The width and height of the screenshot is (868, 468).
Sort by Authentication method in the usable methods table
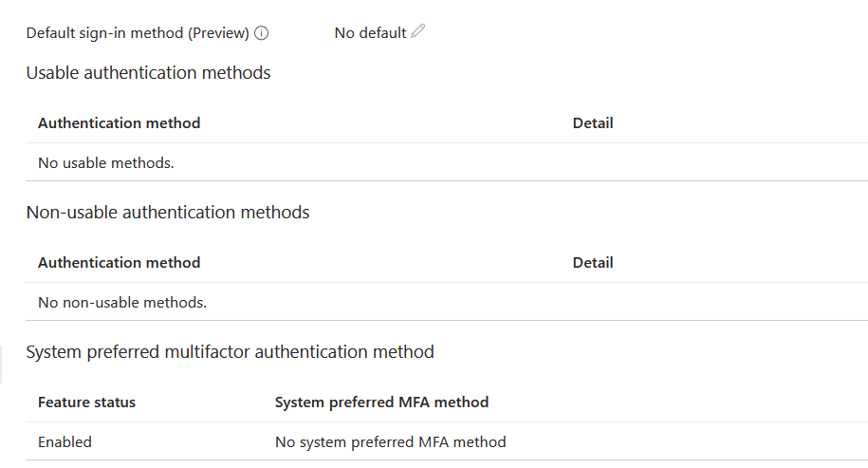(119, 123)
